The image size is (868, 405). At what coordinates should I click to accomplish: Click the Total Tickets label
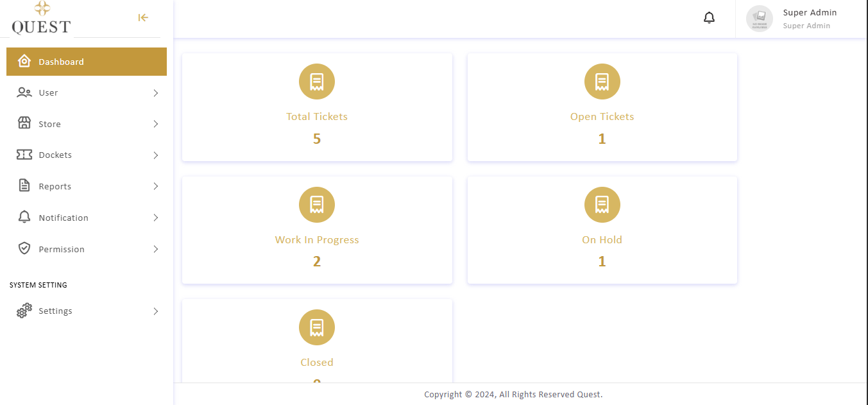pyautogui.click(x=317, y=117)
